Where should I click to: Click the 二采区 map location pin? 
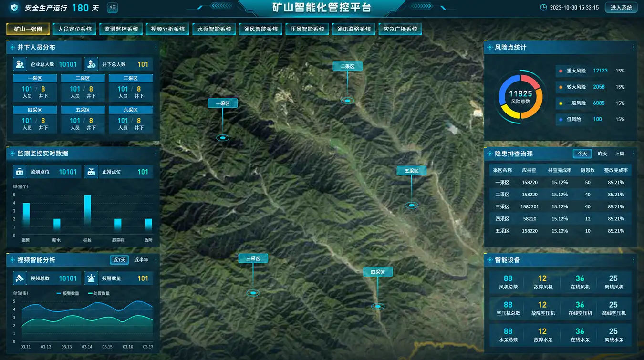[347, 101]
